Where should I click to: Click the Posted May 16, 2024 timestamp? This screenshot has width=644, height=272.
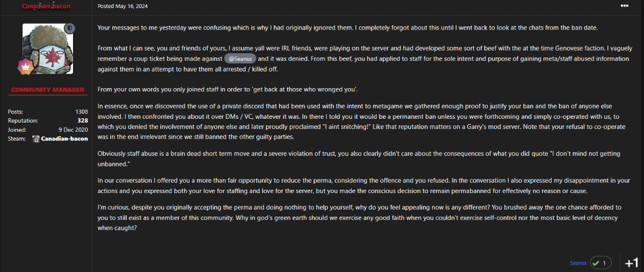[122, 6]
